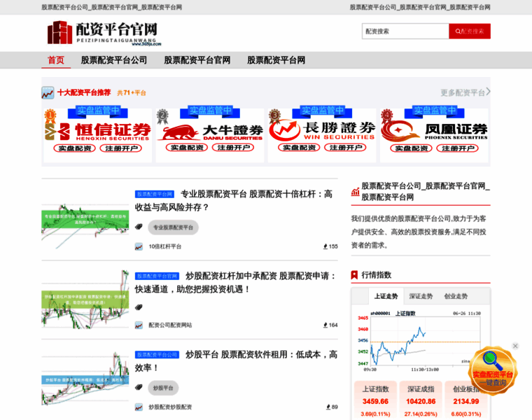This screenshot has height=420, width=532.
Task: Click the rank 1 medal badge on 恒信证券
Action: coord(50,115)
